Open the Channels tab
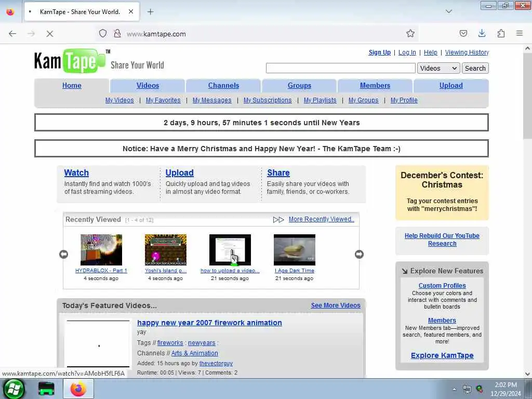The height and width of the screenshot is (399, 532). click(x=223, y=86)
